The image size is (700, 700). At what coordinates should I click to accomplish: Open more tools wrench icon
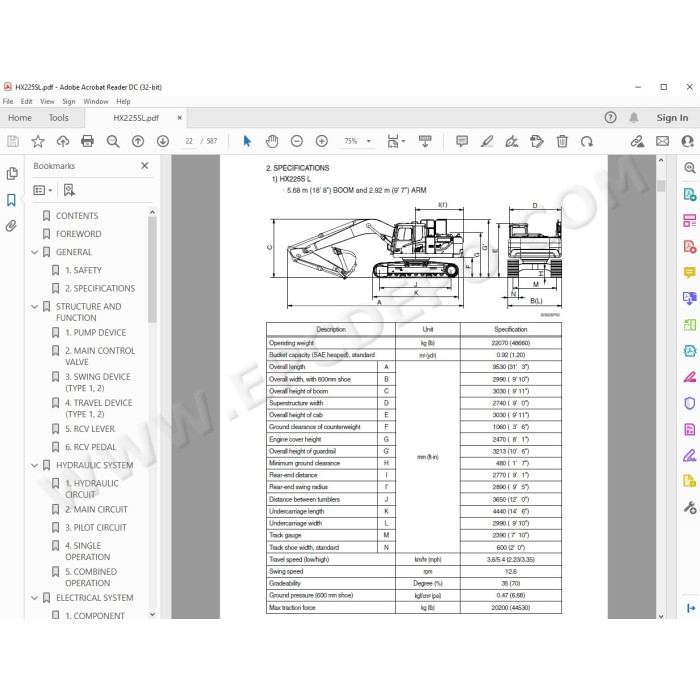[x=690, y=508]
